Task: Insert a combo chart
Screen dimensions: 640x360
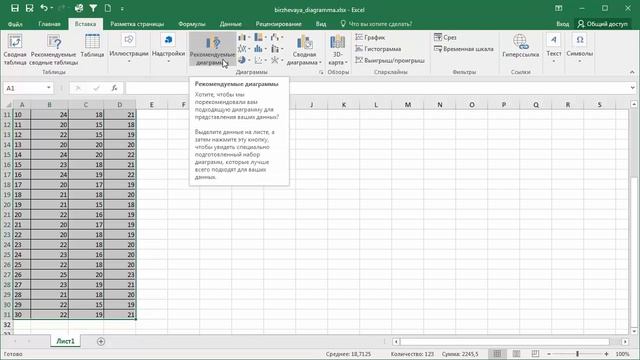Action: point(276,49)
